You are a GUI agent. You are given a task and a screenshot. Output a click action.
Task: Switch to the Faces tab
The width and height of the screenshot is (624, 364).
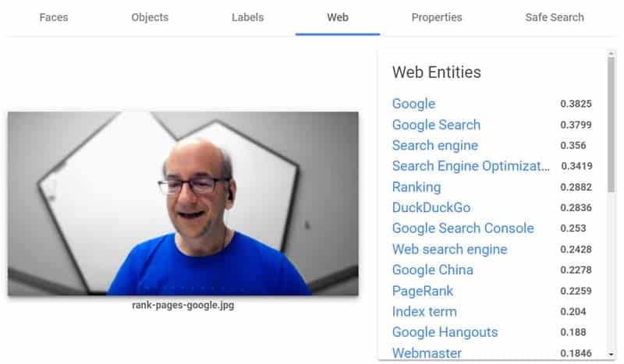[54, 17]
